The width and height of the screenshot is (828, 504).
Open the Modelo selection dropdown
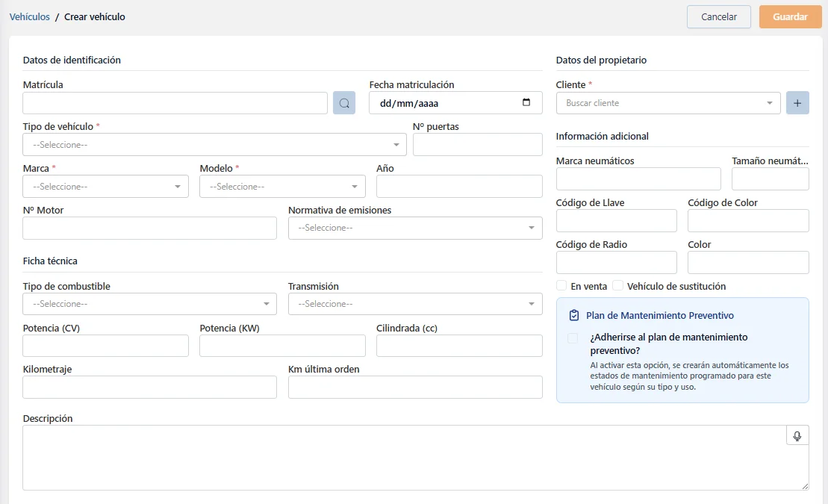tap(282, 187)
